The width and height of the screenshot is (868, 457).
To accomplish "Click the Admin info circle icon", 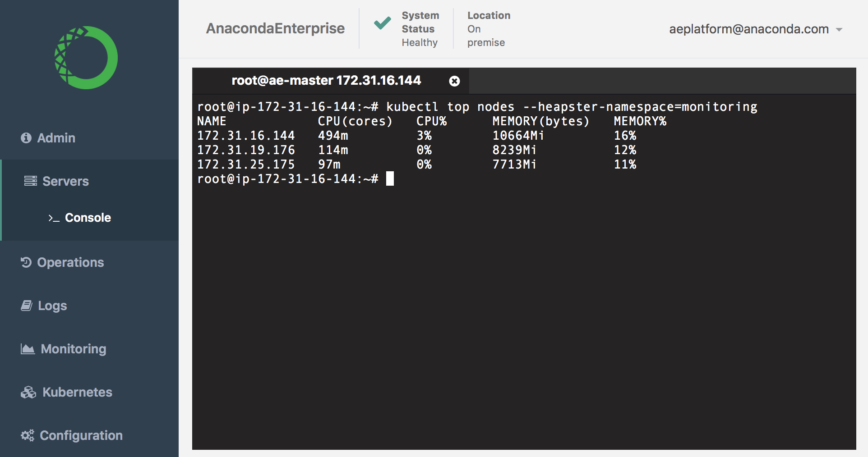I will pos(26,138).
